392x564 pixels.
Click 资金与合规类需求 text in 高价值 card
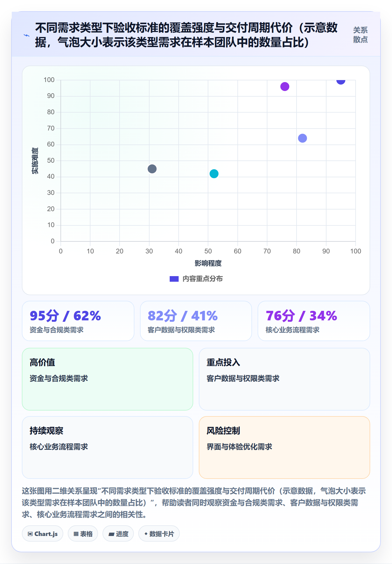pos(59,378)
